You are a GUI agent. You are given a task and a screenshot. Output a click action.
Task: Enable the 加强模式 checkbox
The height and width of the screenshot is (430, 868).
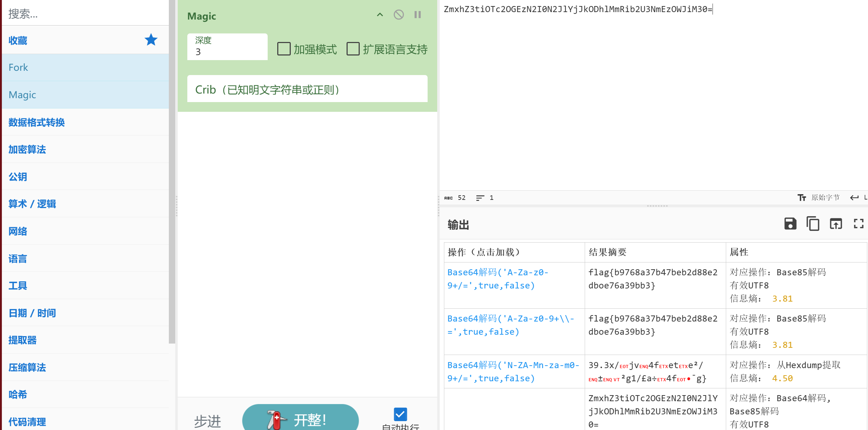coord(284,49)
